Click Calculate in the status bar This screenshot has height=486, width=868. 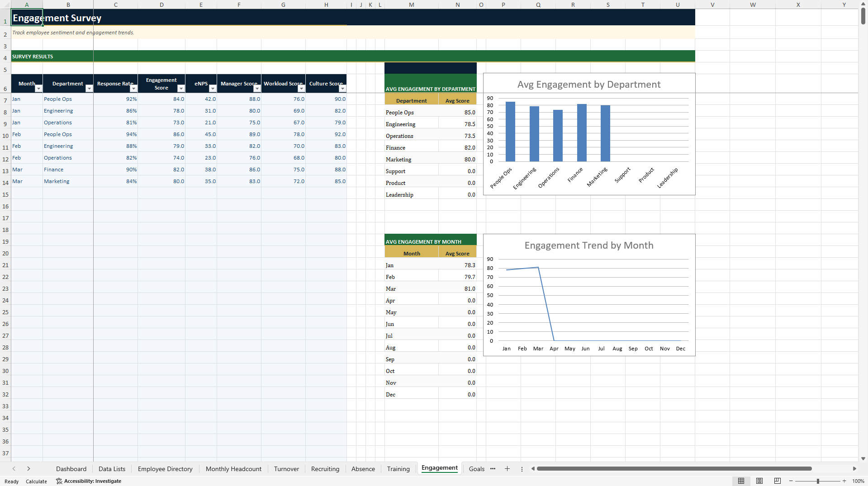click(36, 481)
